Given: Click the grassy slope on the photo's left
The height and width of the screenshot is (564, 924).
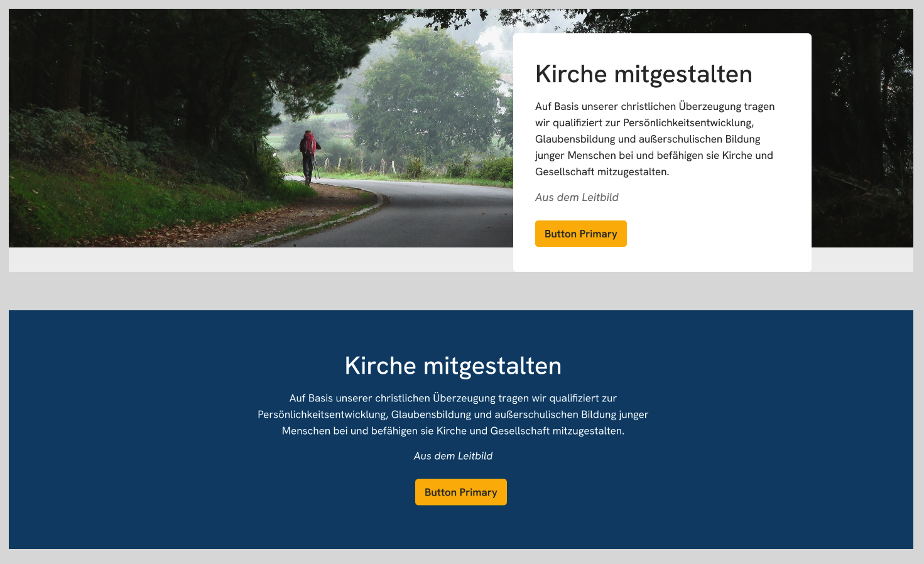Looking at the screenshot, I should tap(94, 201).
